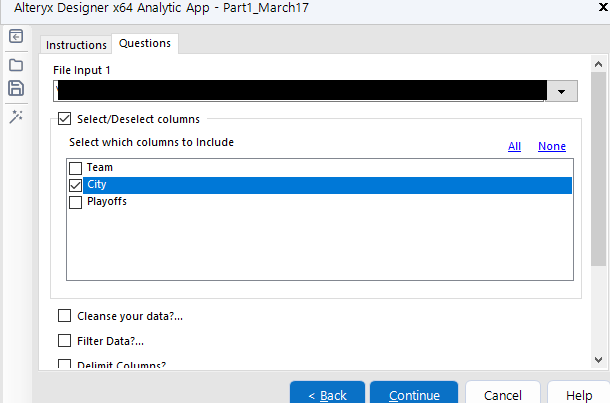Check the Team column checkbox
This screenshot has width=610, height=403.
[75, 168]
